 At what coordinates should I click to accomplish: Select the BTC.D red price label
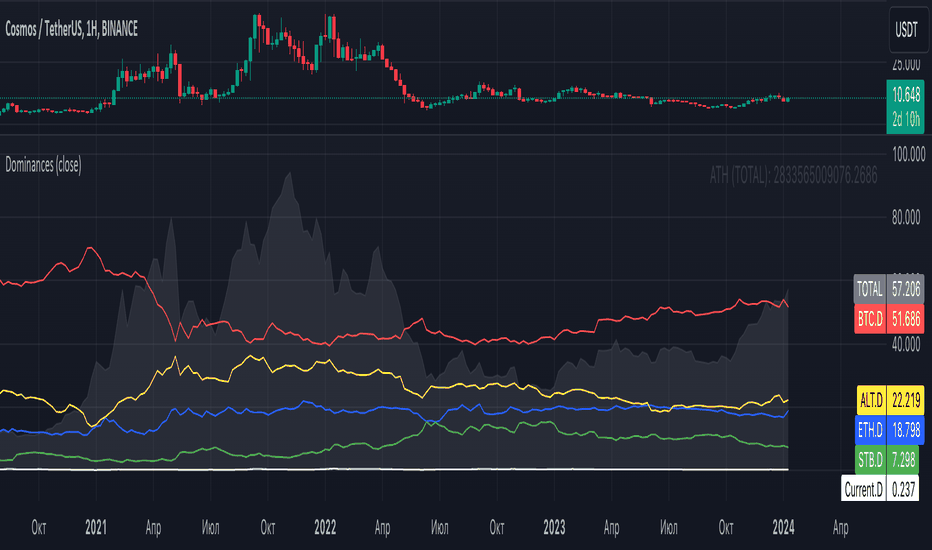[x=889, y=319]
